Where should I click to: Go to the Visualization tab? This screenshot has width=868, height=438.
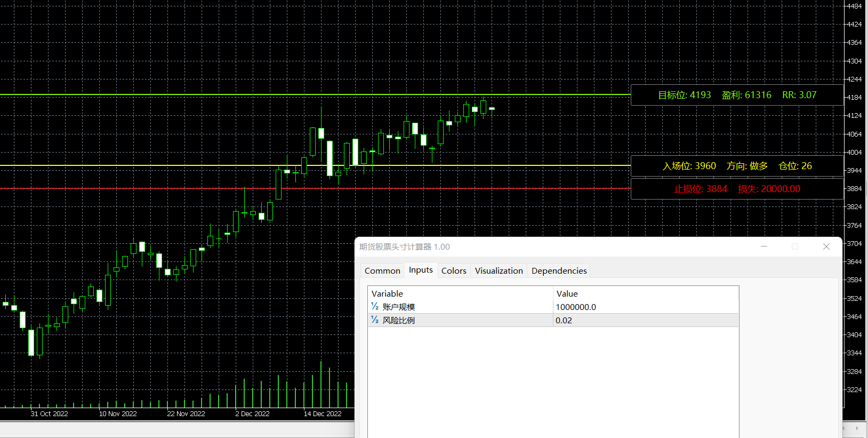pos(499,271)
